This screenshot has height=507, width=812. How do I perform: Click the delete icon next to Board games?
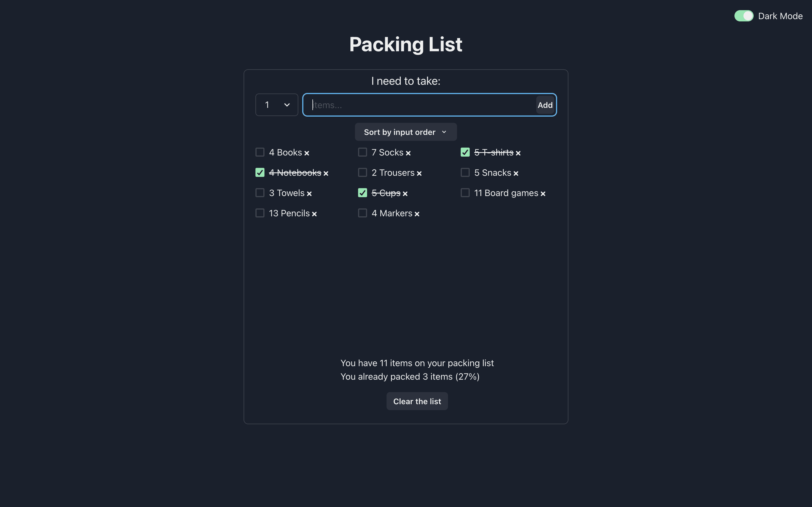coord(542,193)
